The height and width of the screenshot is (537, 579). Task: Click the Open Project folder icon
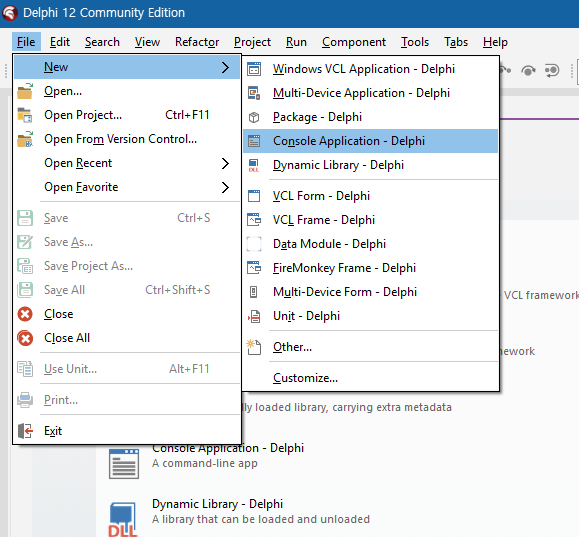pyautogui.click(x=25, y=115)
